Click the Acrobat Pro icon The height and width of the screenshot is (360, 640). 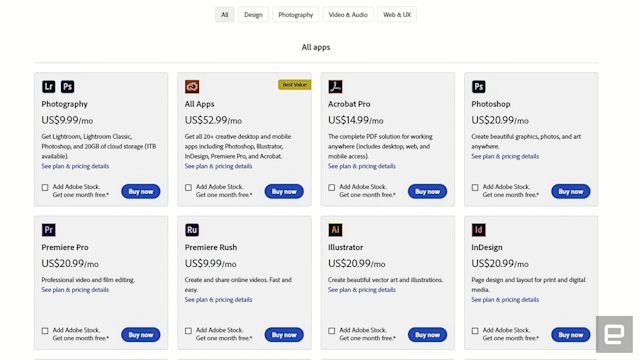[335, 87]
